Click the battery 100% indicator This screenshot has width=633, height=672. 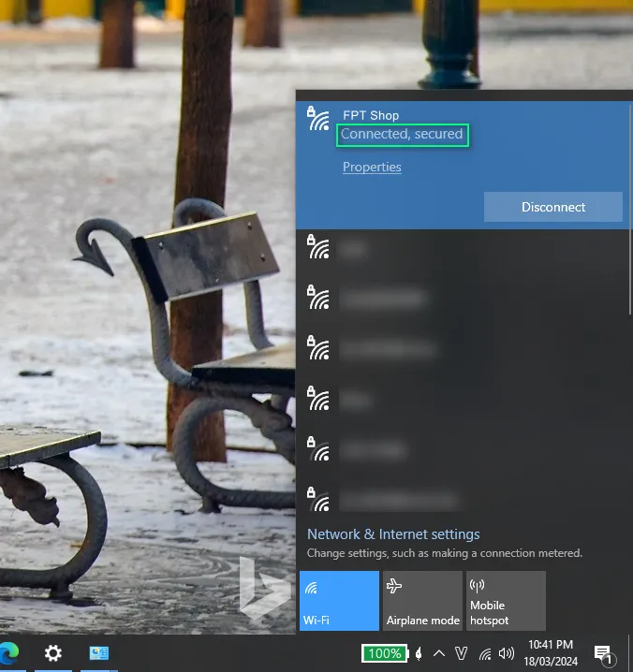(385, 653)
